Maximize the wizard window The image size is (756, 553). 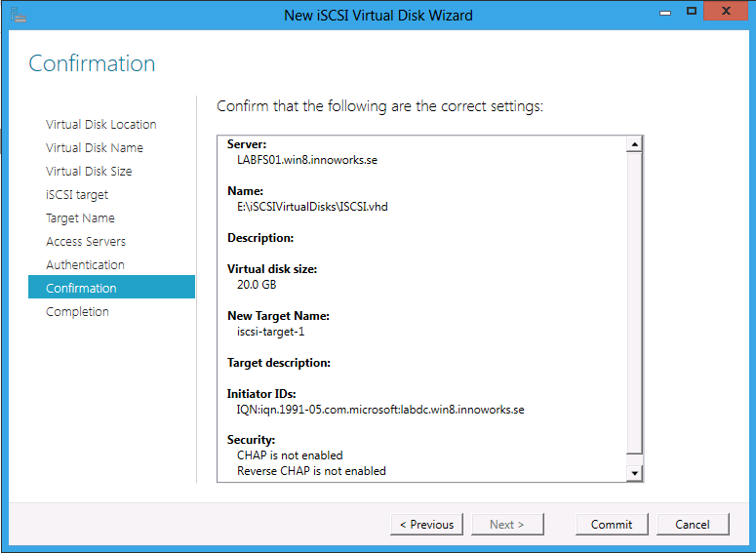(692, 11)
